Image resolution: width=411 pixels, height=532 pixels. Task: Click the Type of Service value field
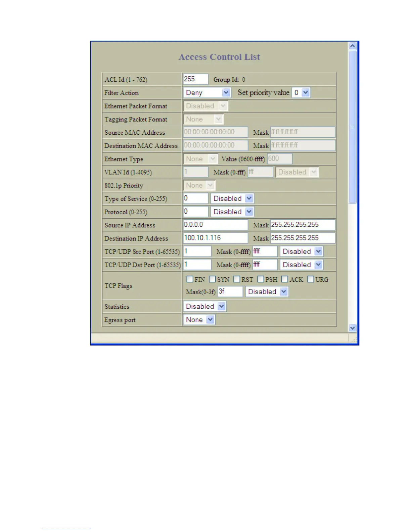coord(196,198)
